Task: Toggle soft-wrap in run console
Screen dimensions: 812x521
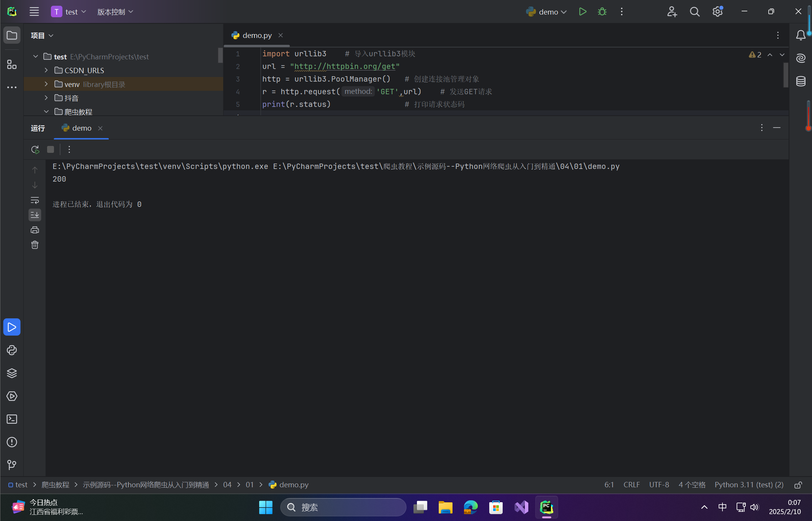Action: tap(35, 200)
